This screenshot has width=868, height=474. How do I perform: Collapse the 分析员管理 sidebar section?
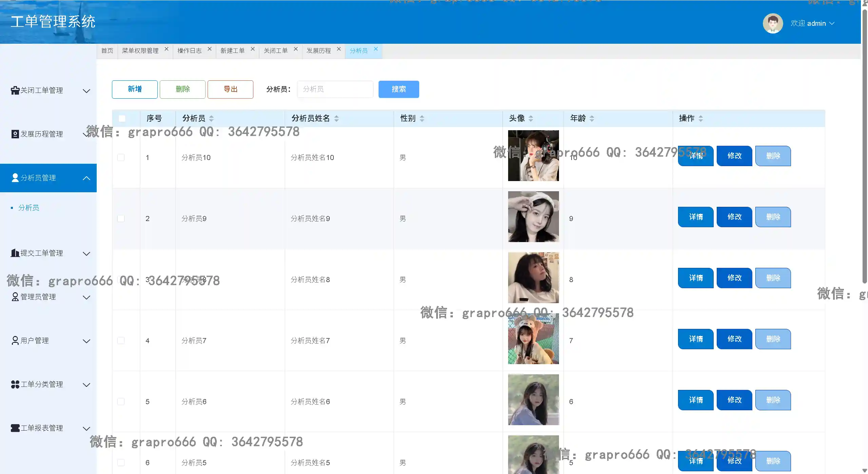[x=86, y=178]
